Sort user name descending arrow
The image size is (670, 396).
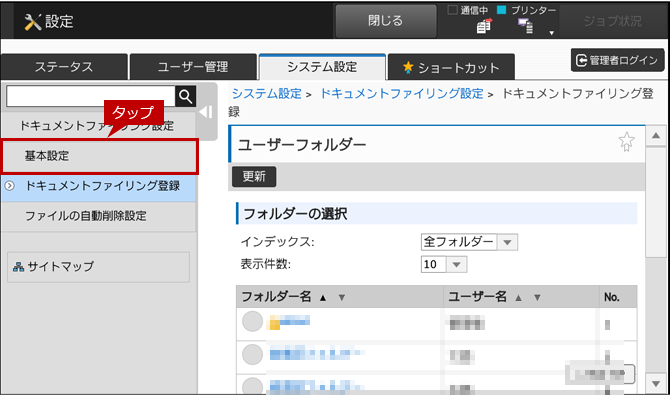537,298
